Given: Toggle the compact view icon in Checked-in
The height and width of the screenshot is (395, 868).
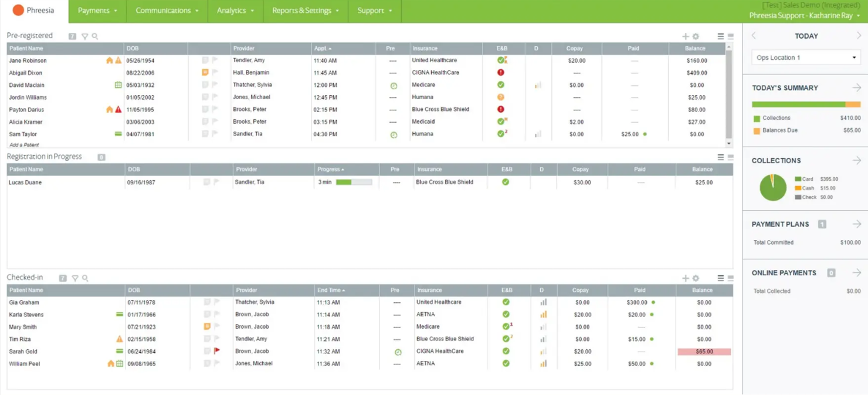Looking at the screenshot, I should point(731,278).
